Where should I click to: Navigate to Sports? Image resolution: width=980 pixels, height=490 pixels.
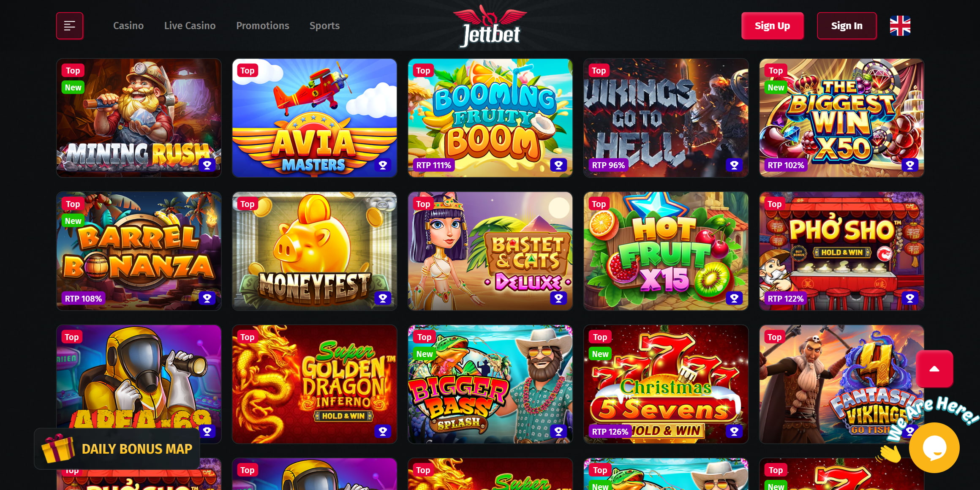pos(324,26)
